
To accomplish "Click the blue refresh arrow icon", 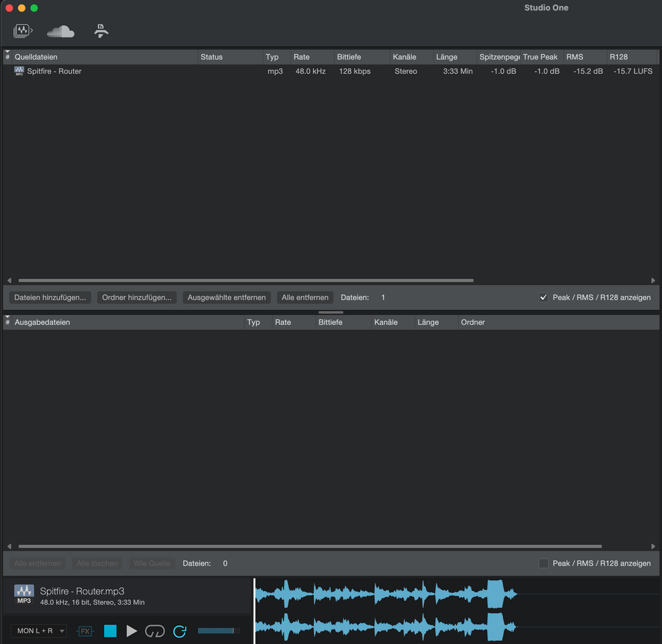I will (x=180, y=631).
